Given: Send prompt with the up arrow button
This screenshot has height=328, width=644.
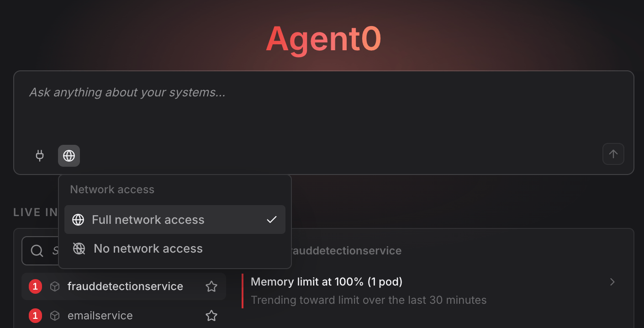Looking at the screenshot, I should point(613,154).
